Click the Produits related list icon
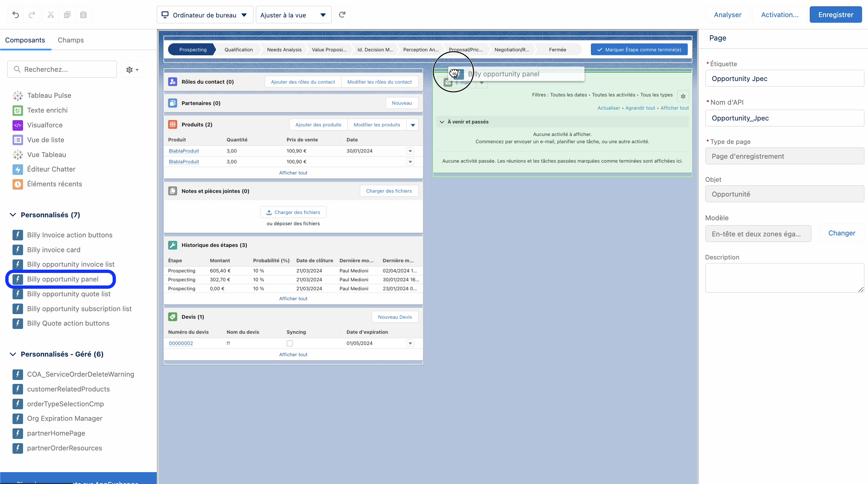 tap(173, 124)
